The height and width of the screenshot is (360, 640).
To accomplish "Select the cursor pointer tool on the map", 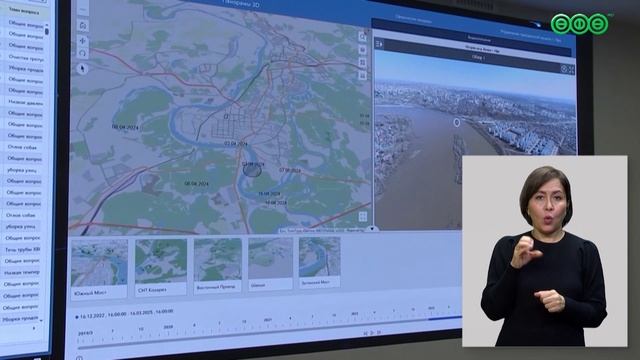I will tap(83, 69).
